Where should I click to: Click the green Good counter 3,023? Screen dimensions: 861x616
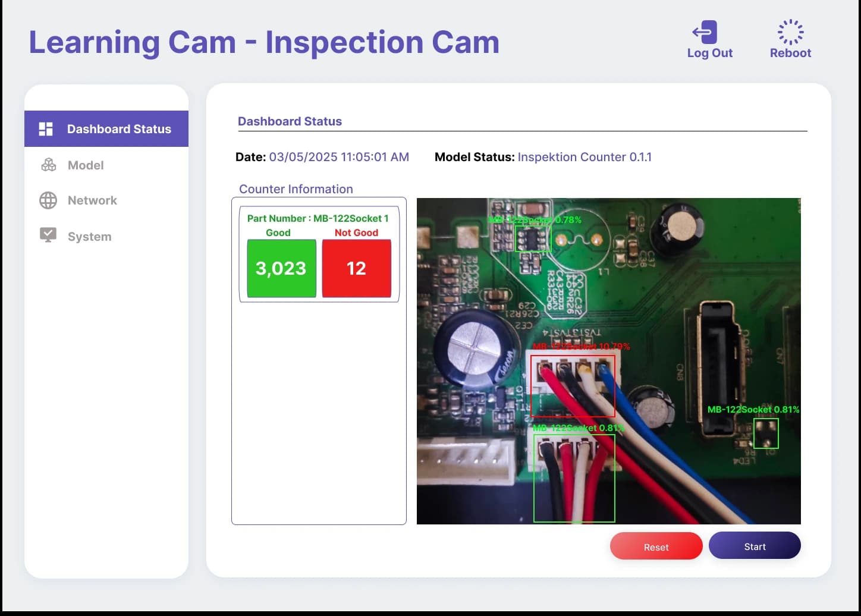click(x=281, y=268)
